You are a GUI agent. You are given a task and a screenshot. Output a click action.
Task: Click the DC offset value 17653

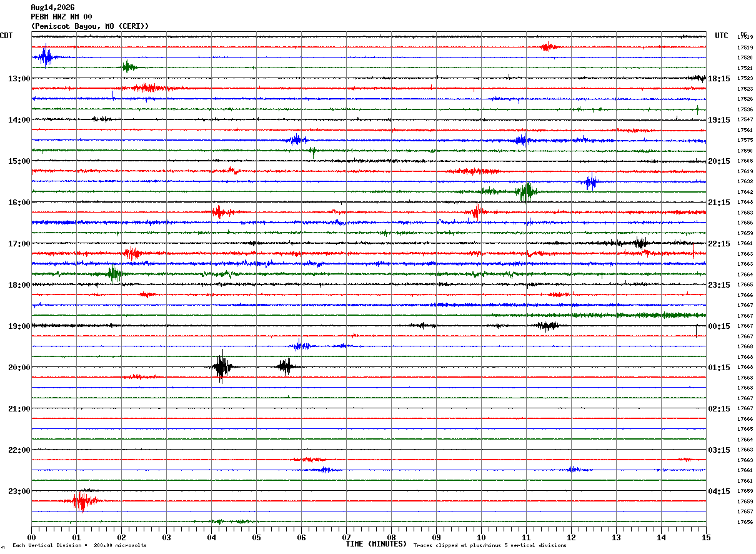[745, 213]
